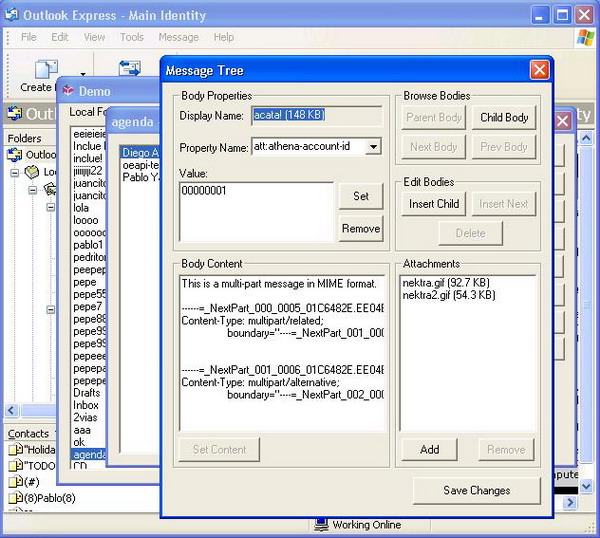600x538 pixels.
Task: Click the Create Mail toolbar icon
Action: (46, 70)
